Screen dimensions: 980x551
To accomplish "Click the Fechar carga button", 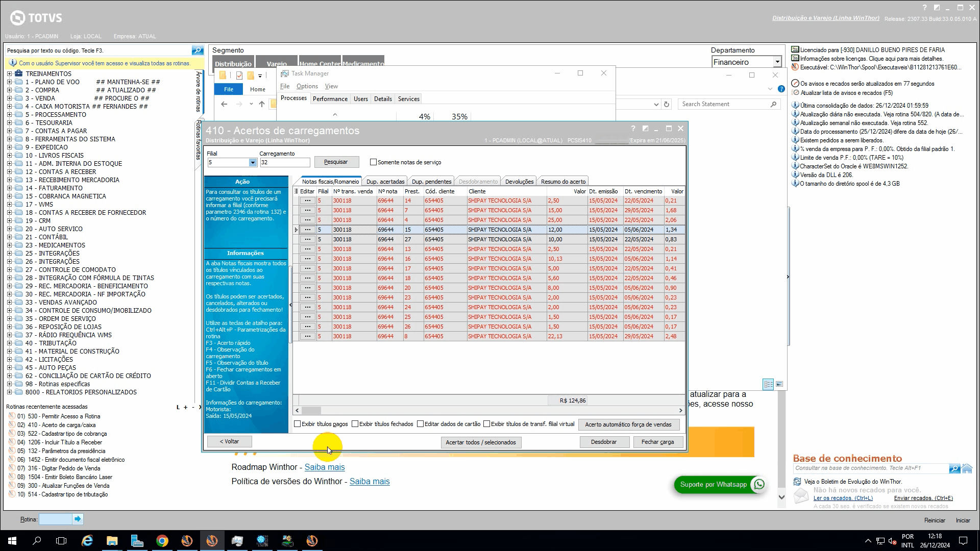I will (x=657, y=442).
